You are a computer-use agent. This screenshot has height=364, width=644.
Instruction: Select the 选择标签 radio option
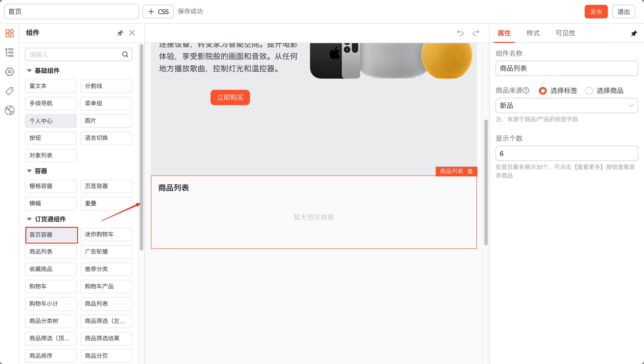pos(543,90)
